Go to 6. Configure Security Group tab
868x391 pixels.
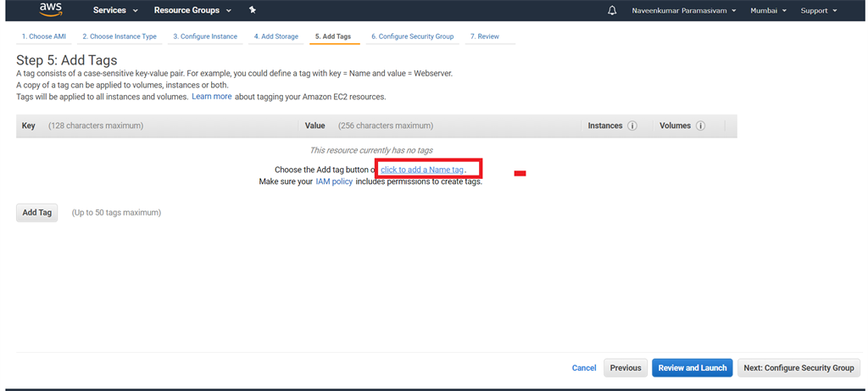click(413, 36)
